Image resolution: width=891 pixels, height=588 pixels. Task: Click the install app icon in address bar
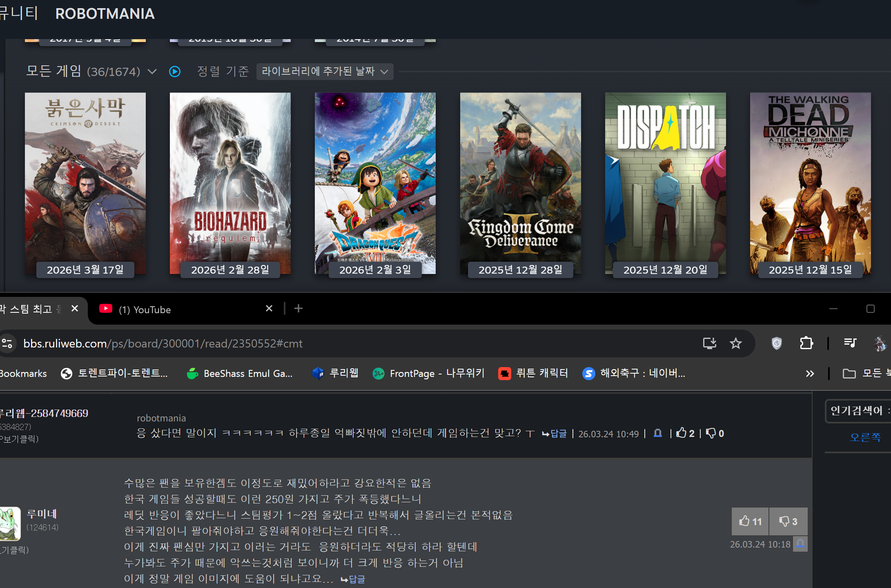tap(709, 343)
